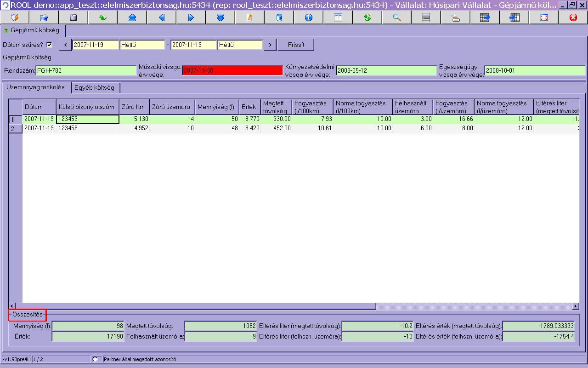Click the end date field 2007-11-19

[194, 45]
